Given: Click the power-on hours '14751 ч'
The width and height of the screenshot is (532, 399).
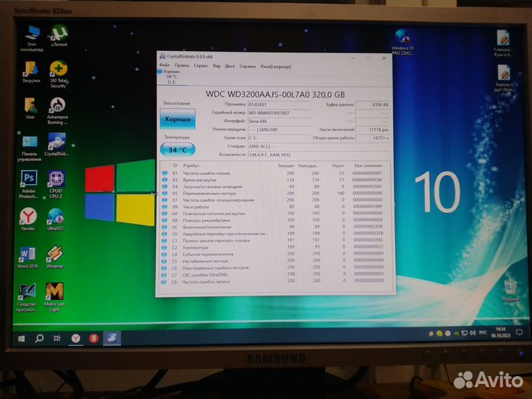Looking at the screenshot, I should click(x=372, y=138).
